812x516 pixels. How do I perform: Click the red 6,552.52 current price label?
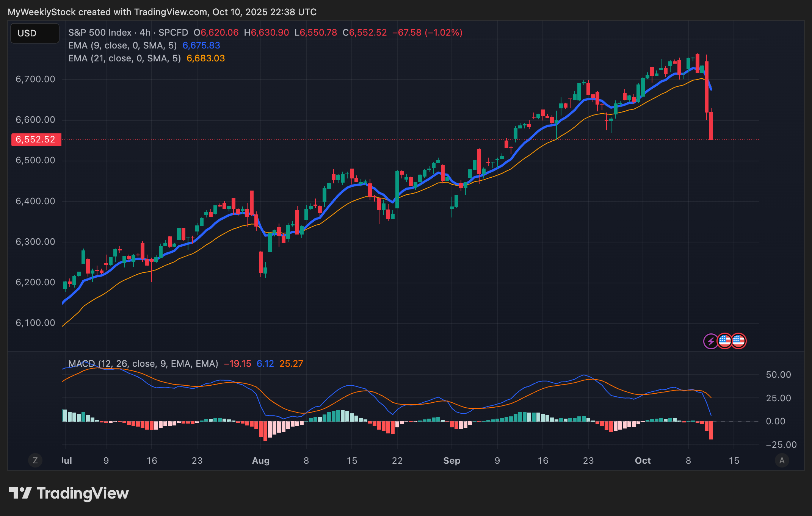click(36, 139)
